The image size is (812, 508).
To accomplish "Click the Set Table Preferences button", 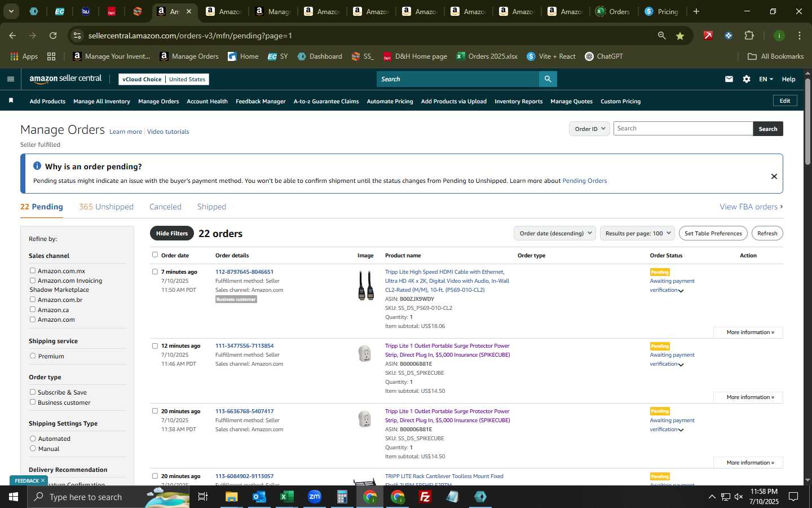I will pos(713,233).
